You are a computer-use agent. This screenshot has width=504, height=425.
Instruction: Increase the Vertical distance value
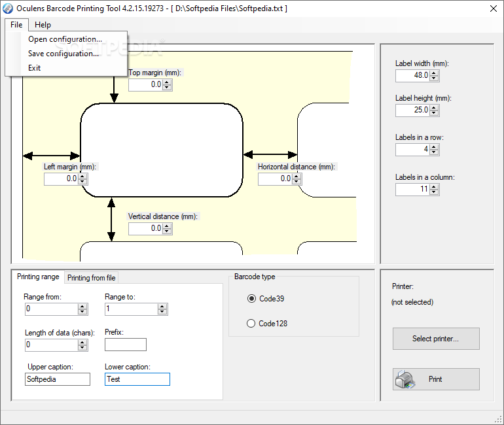click(167, 226)
